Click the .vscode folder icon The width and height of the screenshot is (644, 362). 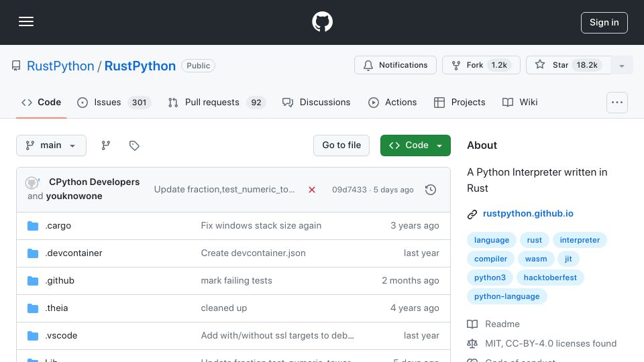pos(33,336)
